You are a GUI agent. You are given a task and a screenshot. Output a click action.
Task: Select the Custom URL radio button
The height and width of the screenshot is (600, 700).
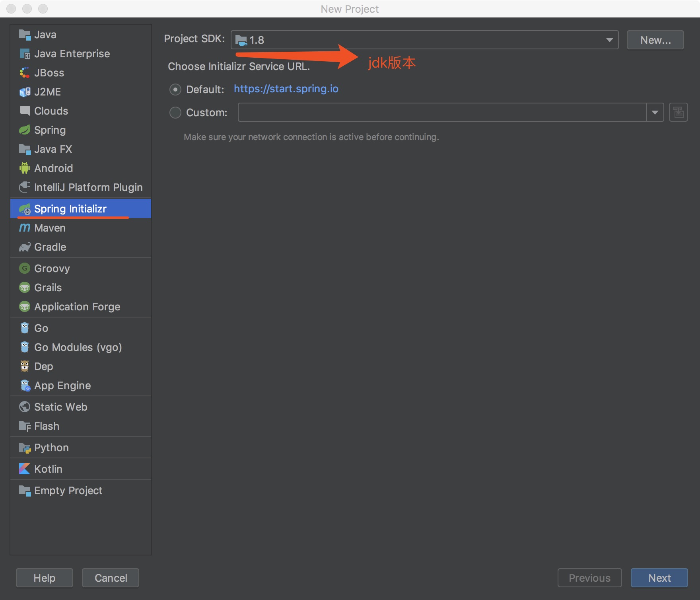[175, 113]
